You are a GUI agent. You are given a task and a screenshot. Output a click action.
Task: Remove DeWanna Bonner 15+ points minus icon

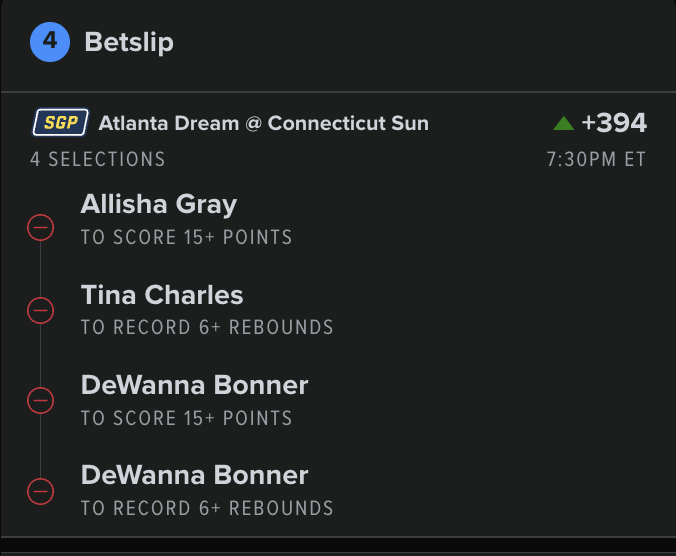point(40,401)
